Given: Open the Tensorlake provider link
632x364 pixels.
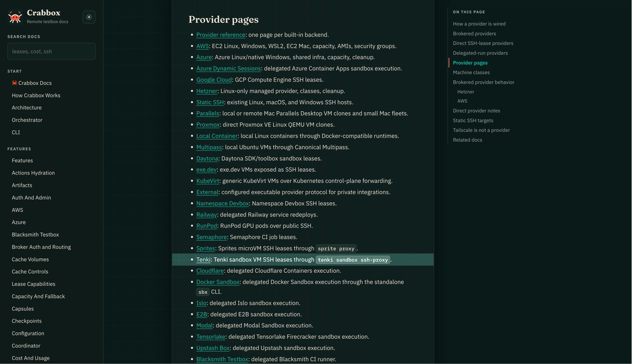Looking at the screenshot, I should [211, 337].
